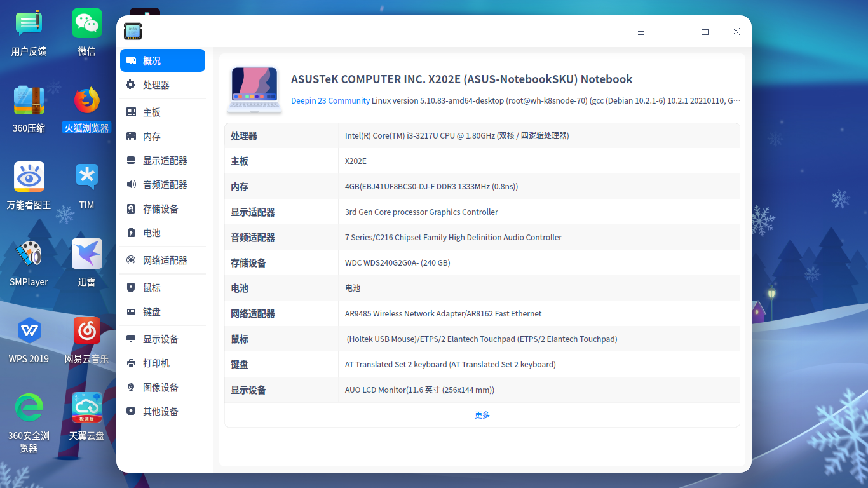Open the Deepin 23 Community link

point(330,100)
